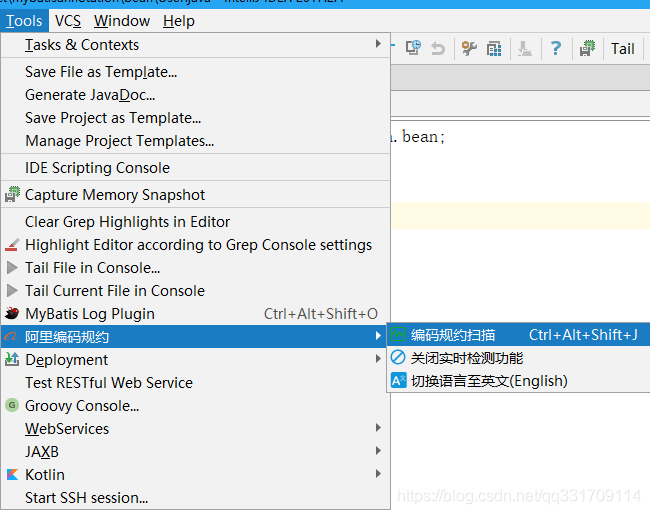The width and height of the screenshot is (650, 514).
Task: Open the Tools menu
Action: click(x=24, y=21)
